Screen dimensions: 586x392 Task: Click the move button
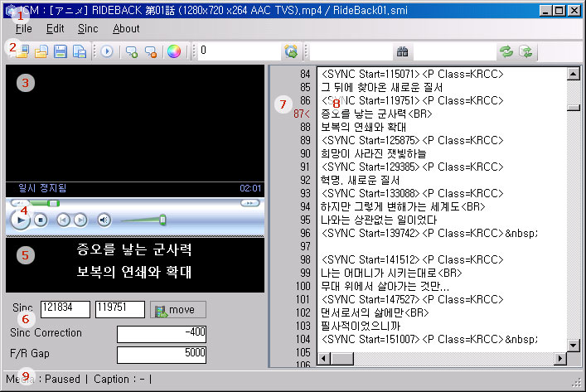(x=178, y=310)
